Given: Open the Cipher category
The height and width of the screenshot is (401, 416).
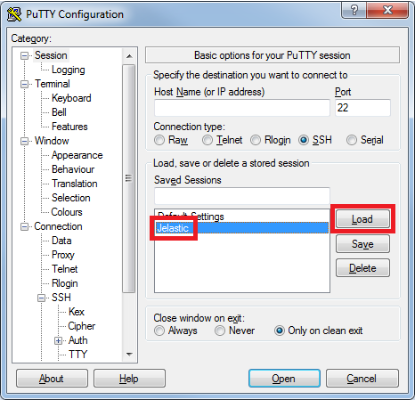Looking at the screenshot, I should 82,326.
